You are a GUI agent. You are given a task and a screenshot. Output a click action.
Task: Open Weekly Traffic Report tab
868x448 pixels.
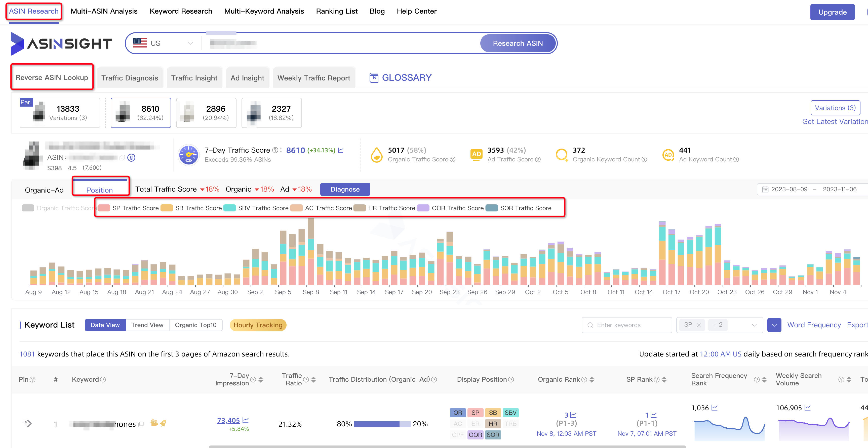pyautogui.click(x=314, y=78)
